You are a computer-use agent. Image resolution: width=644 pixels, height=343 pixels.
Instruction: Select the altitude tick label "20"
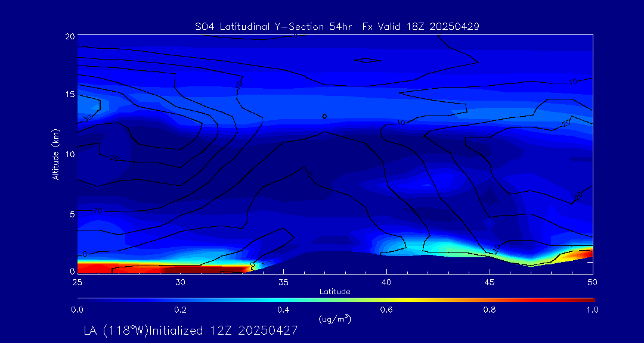[x=70, y=36]
